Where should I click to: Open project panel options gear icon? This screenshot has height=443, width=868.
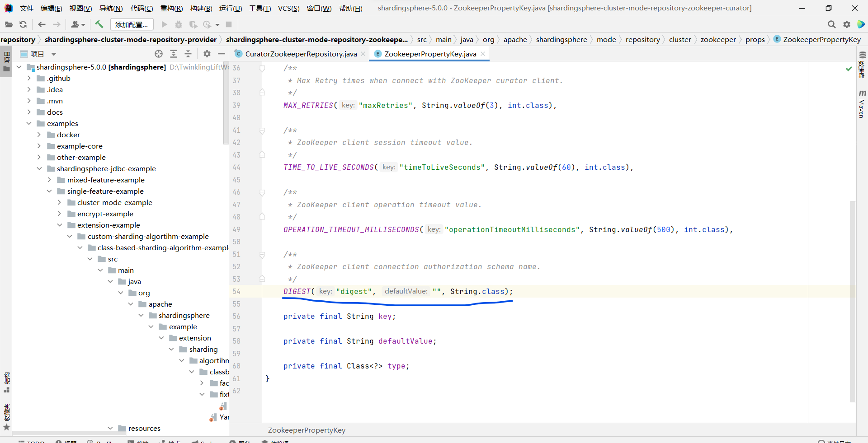pos(207,54)
